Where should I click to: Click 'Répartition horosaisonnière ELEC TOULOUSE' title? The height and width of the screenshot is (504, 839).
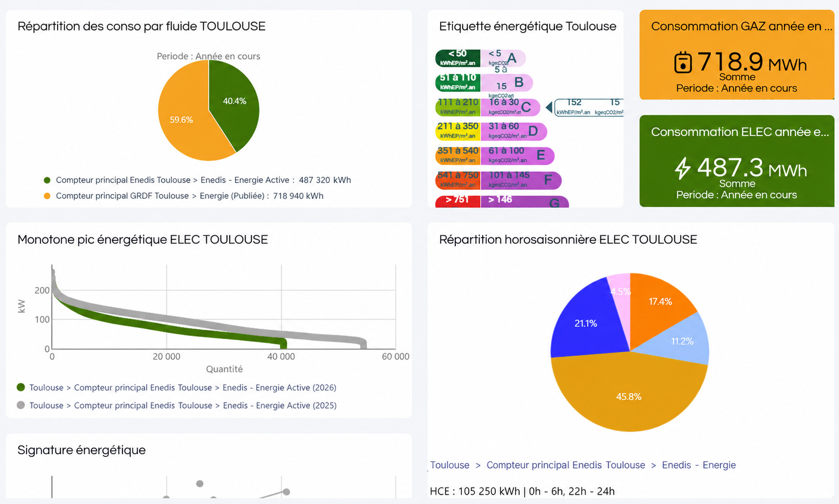click(x=568, y=240)
